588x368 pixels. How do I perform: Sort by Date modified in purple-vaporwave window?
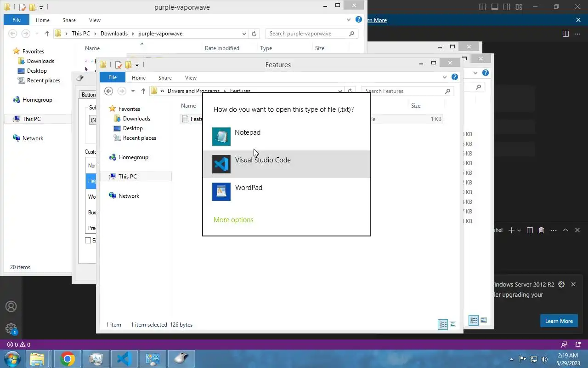pyautogui.click(x=222, y=48)
